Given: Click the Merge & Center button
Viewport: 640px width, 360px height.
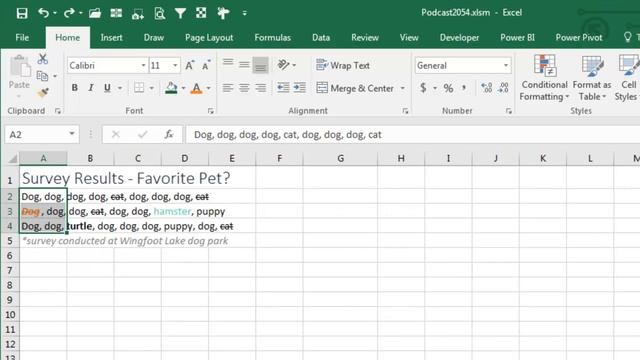Looking at the screenshot, I should point(355,88).
